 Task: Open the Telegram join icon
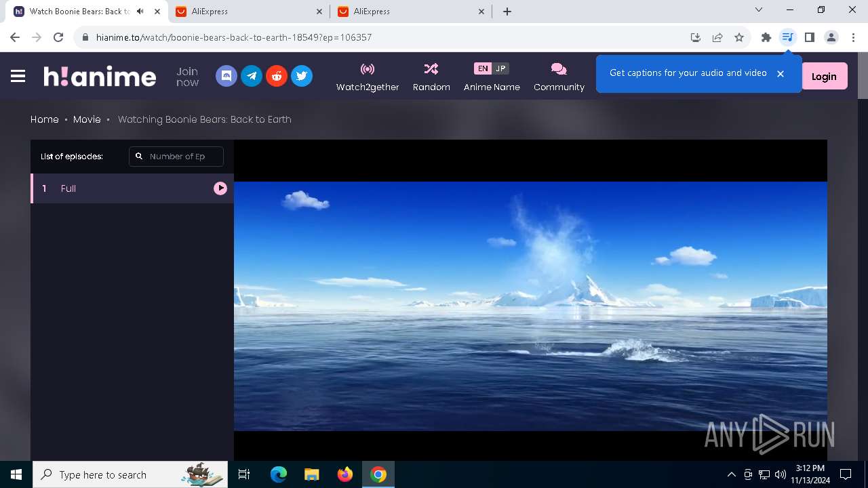252,76
